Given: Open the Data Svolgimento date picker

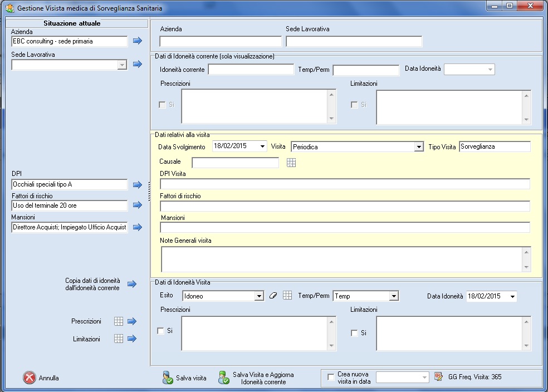Looking at the screenshot, I should point(262,146).
